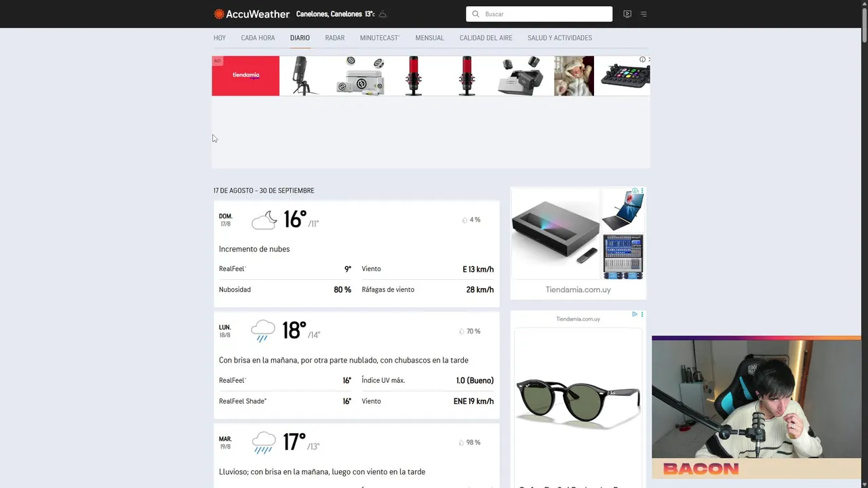Click the raindrop icon next to 4 %

point(465,220)
